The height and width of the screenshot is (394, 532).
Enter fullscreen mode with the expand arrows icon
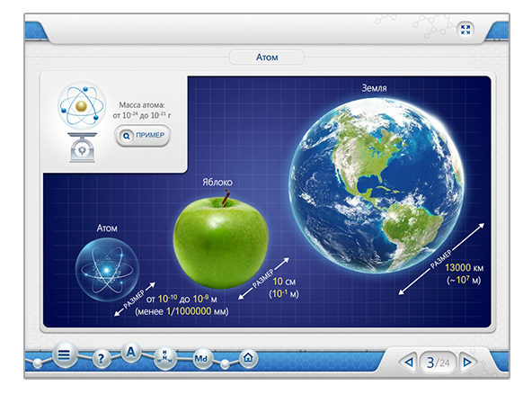tap(465, 30)
